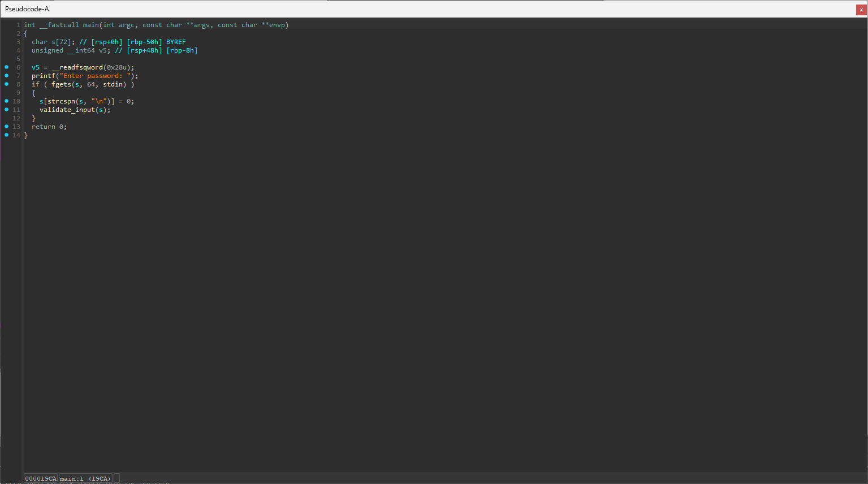Click the main function name in signature

(x=91, y=25)
